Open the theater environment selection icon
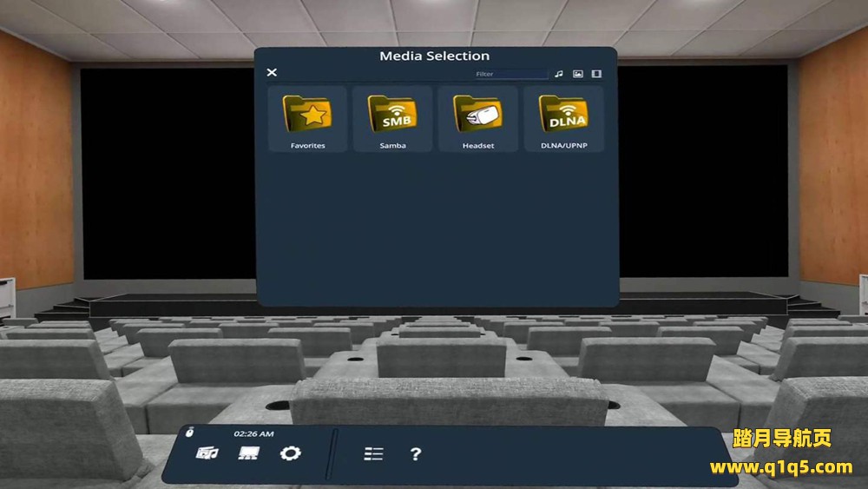Image resolution: width=868 pixels, height=489 pixels. tap(249, 453)
